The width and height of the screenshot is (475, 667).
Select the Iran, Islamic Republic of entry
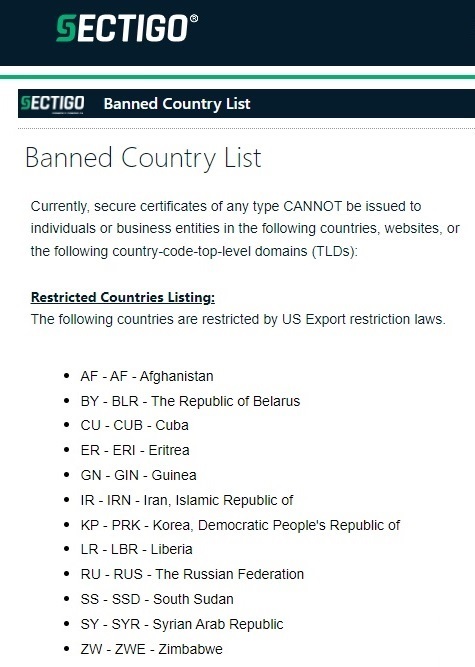coord(187,500)
